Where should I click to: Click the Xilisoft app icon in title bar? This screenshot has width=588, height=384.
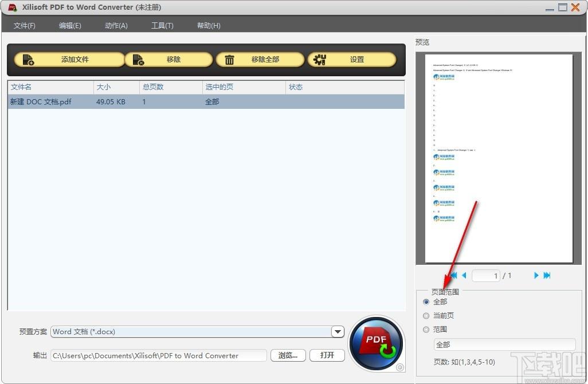[13, 7]
